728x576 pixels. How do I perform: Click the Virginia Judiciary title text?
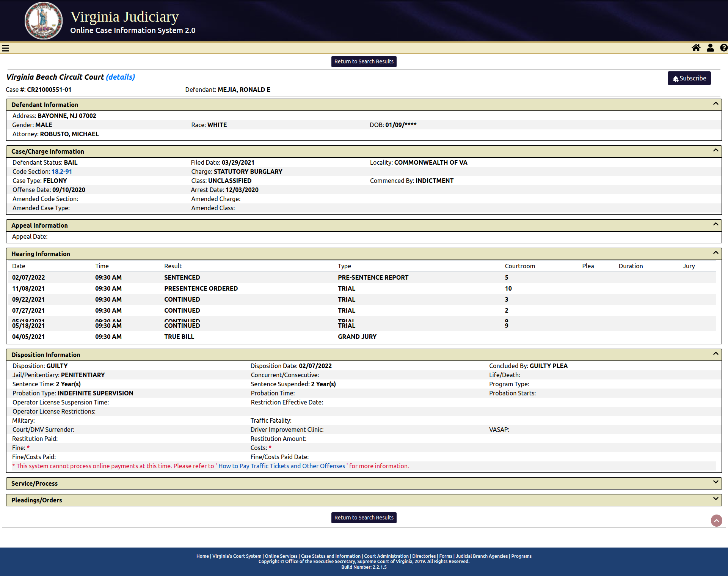[x=124, y=17]
